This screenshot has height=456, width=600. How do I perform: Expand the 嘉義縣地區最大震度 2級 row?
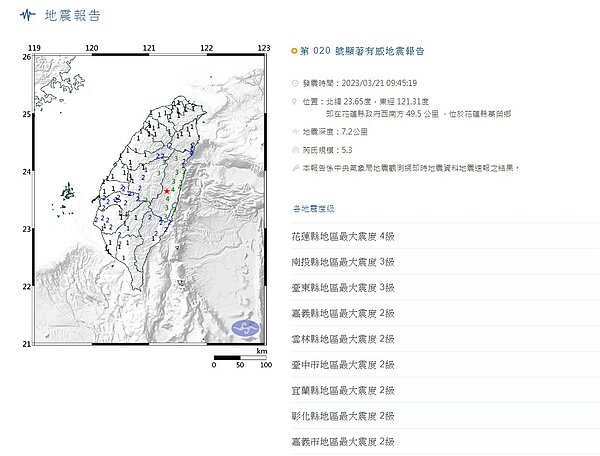click(445, 313)
